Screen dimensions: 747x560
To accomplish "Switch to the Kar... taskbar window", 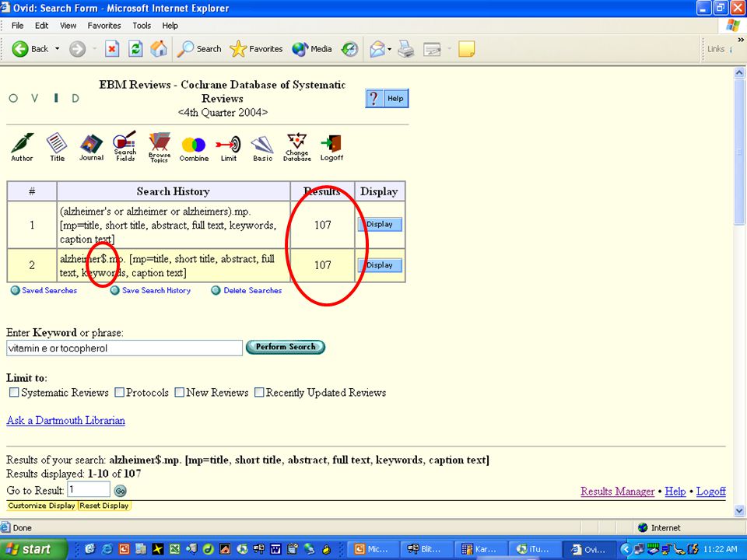I will pyautogui.click(x=480, y=549).
